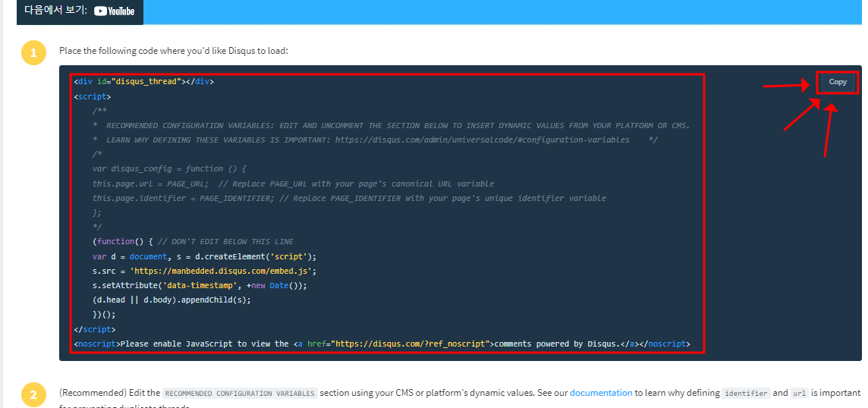
Task: Click the s.setAttribute data-timestamp line
Action: 200,286
